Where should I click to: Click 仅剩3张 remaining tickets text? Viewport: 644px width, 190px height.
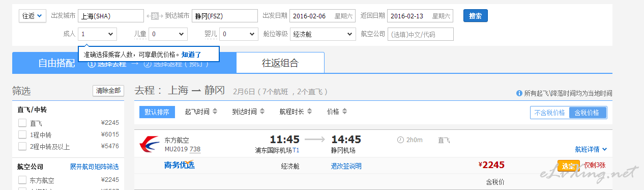coord(594,166)
